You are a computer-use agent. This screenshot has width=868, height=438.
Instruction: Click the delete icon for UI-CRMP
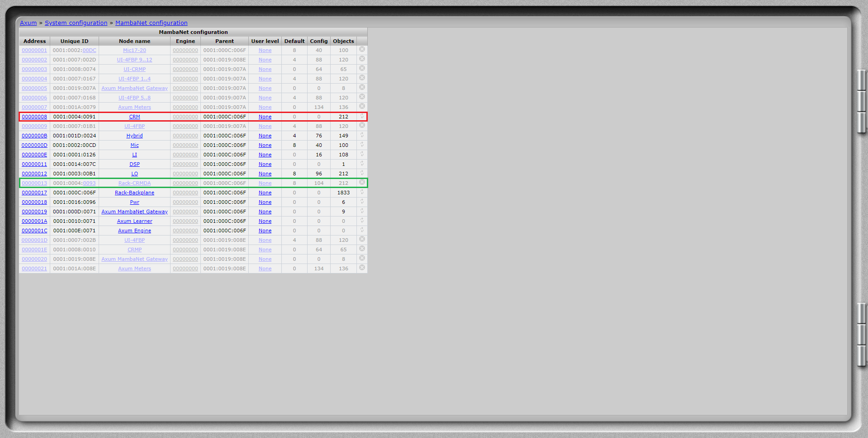[x=362, y=69]
